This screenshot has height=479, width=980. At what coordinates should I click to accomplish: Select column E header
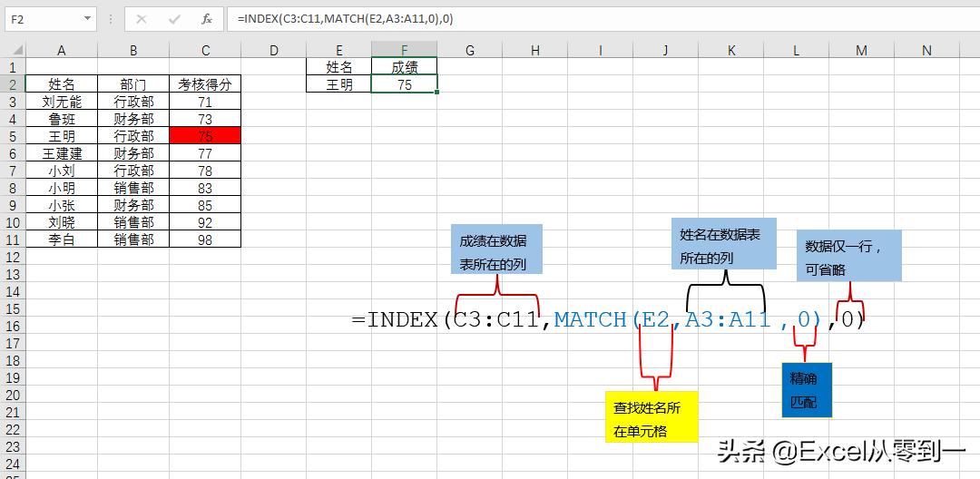pyautogui.click(x=338, y=51)
